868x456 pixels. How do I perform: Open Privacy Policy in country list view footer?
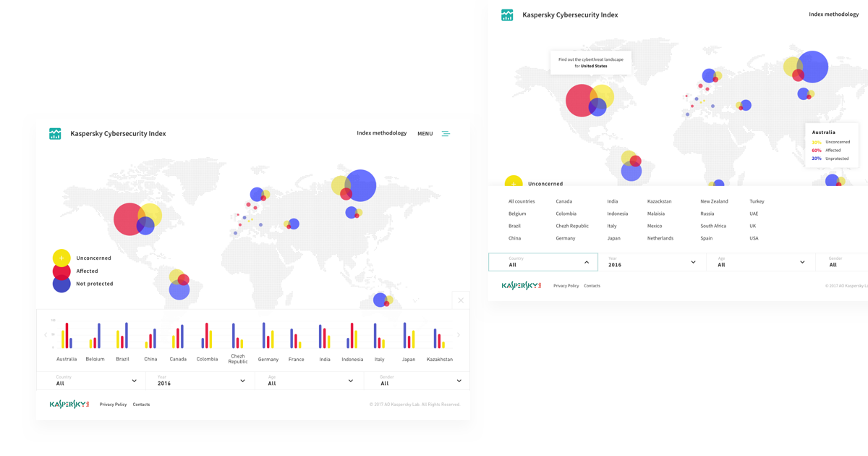pos(566,286)
